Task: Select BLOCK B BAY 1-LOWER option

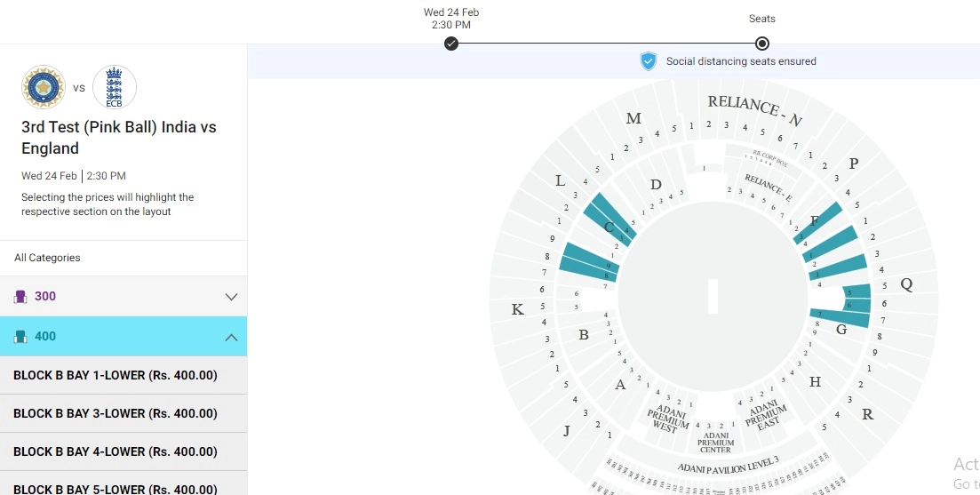Action: (116, 375)
